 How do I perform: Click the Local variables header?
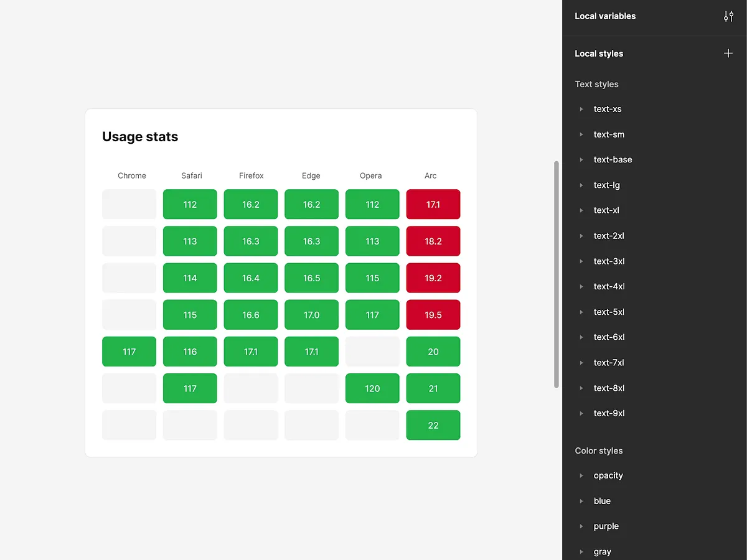(x=605, y=16)
